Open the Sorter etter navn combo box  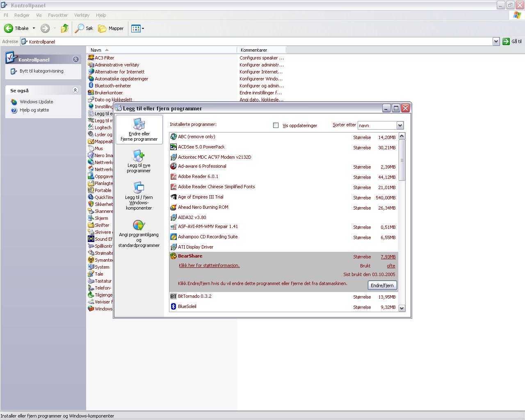pyautogui.click(x=381, y=126)
